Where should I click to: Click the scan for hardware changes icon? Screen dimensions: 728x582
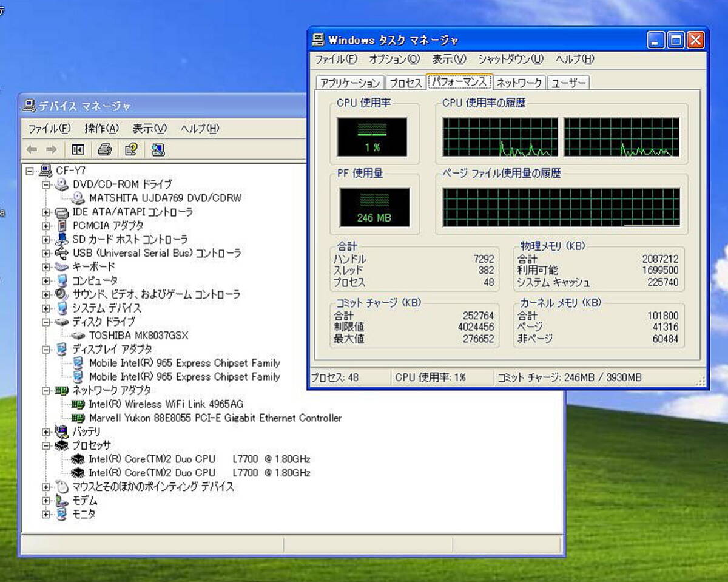[158, 149]
